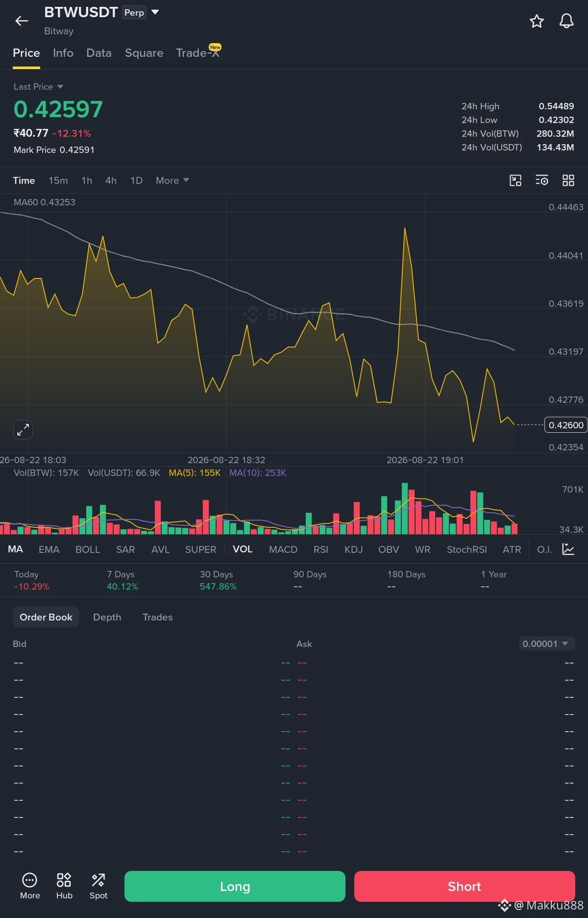This screenshot has width=588, height=918.
Task: Open the BTWUSDT pair selector dropdown arrow
Action: coord(155,12)
